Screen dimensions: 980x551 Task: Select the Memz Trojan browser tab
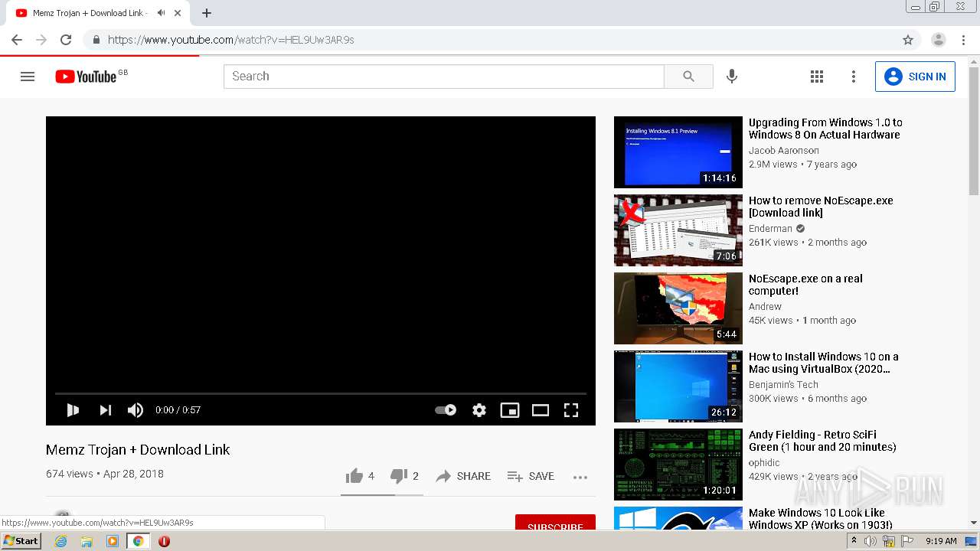(x=96, y=13)
